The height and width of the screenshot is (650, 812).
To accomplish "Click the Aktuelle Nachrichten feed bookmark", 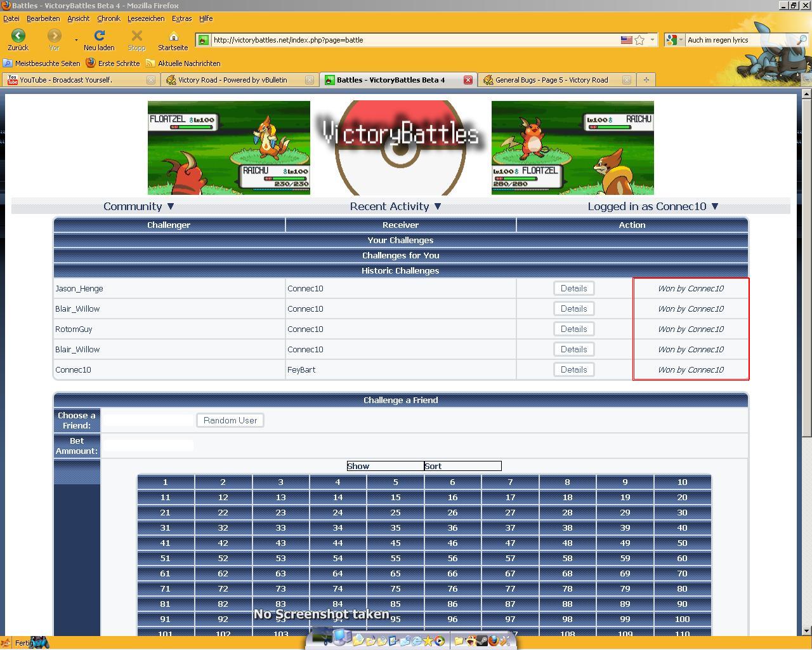I will (183, 63).
